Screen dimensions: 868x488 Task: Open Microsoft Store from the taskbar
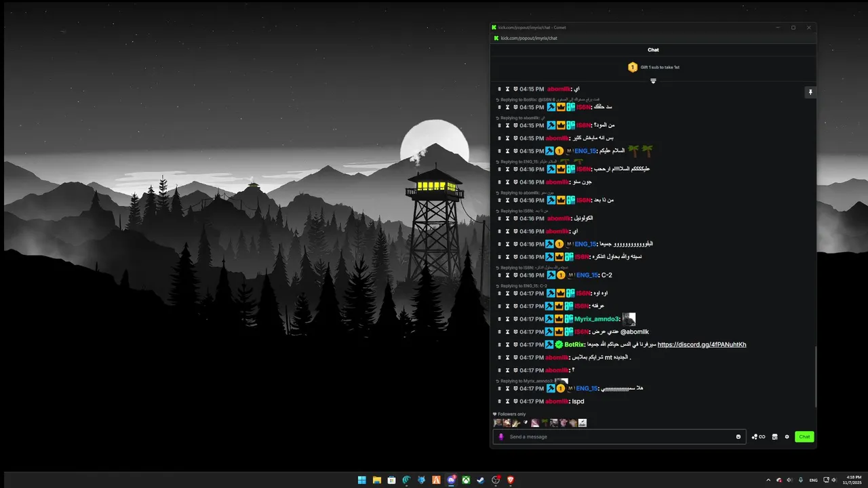[x=392, y=480]
